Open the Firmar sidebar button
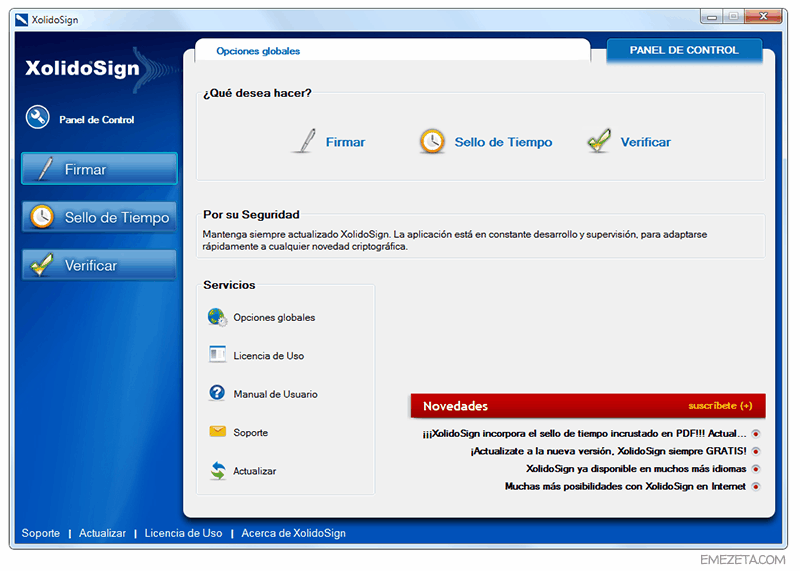Screen dimensions: 800x571 (99, 168)
